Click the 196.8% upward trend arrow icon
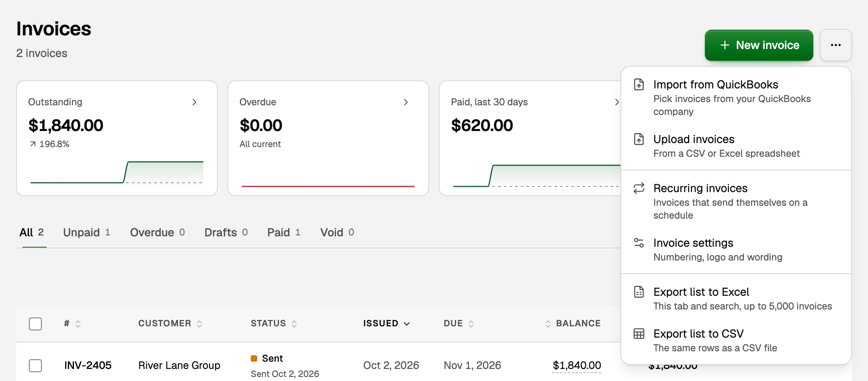868x381 pixels. (33, 144)
